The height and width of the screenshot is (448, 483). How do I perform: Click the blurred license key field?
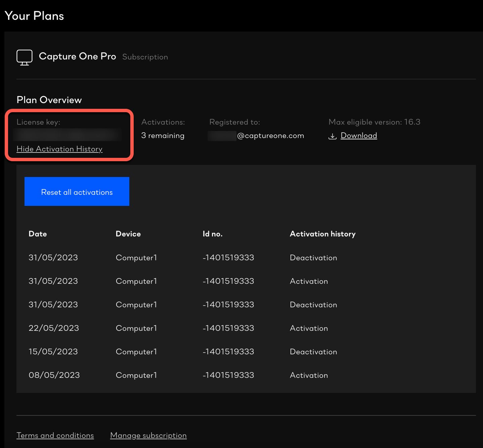click(x=67, y=135)
